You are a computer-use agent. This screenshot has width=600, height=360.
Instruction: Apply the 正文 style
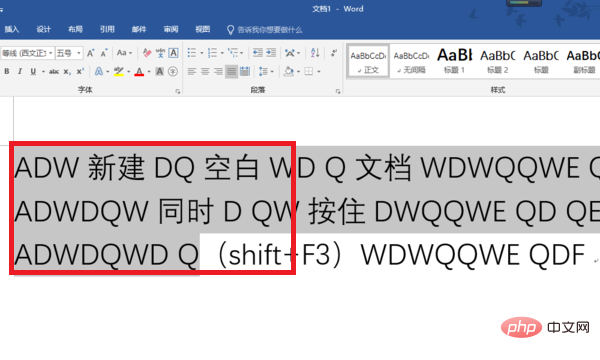368,62
